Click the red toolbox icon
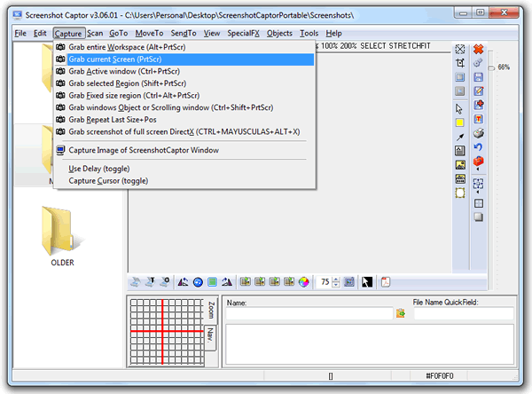 [x=479, y=161]
